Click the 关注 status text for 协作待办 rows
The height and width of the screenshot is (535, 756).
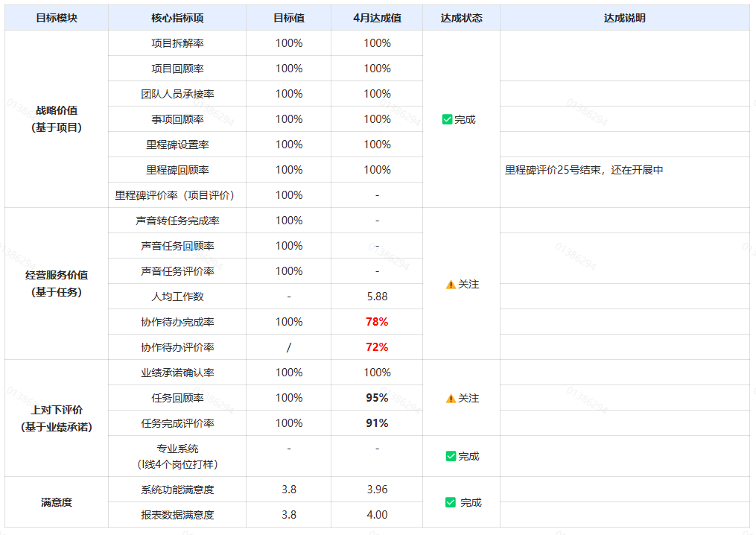tap(467, 285)
